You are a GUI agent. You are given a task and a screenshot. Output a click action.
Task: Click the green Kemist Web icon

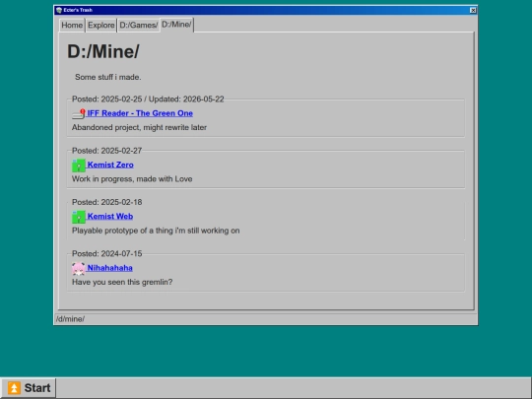(x=79, y=217)
